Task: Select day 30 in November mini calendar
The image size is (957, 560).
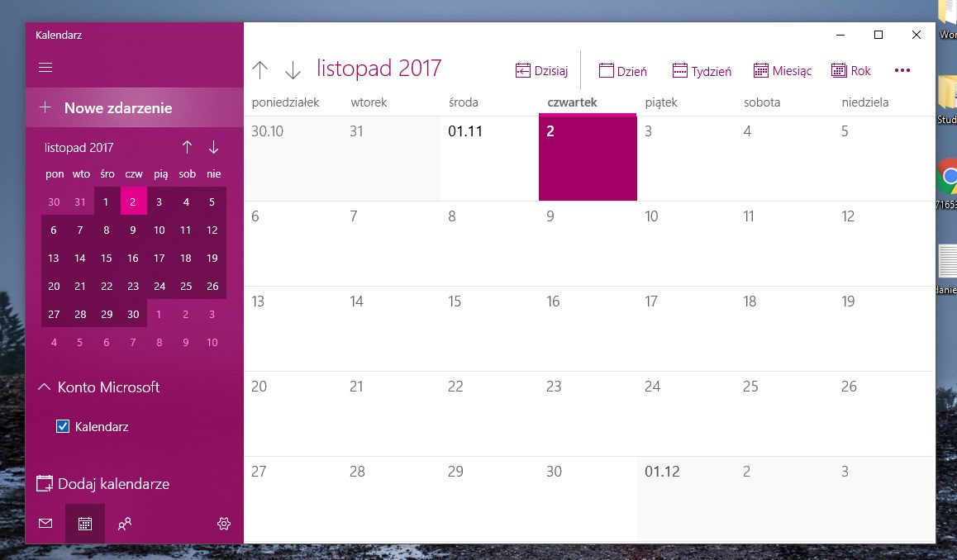Action: (x=133, y=314)
